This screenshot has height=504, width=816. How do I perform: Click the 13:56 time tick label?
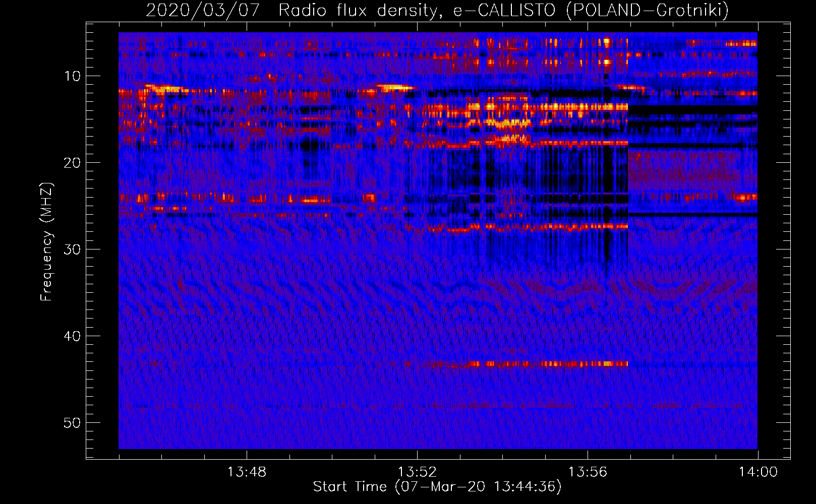588,472
